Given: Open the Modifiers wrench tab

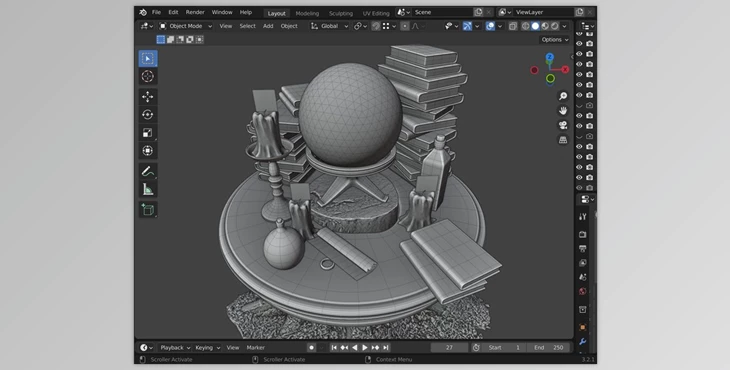Looking at the screenshot, I should (582, 342).
